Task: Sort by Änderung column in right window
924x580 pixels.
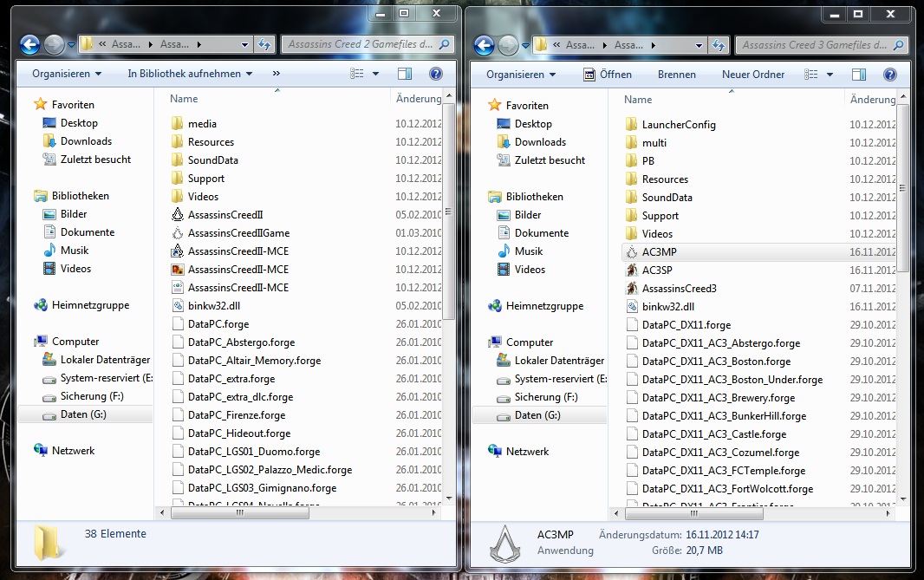Action: click(x=873, y=100)
